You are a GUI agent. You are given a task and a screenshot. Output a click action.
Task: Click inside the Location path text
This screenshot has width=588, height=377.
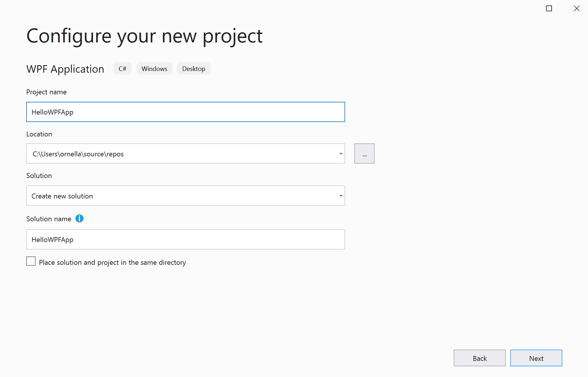click(78, 154)
